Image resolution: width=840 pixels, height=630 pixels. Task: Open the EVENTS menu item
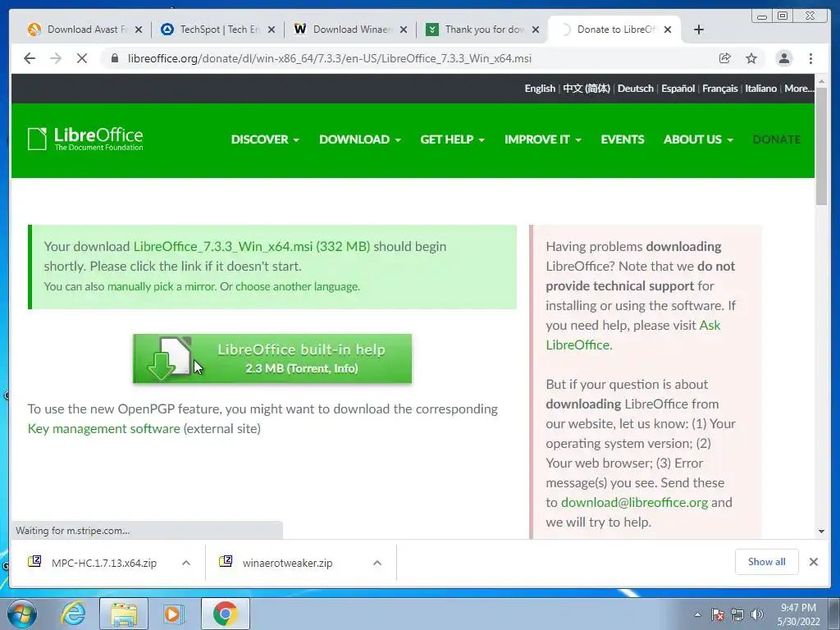coord(623,139)
